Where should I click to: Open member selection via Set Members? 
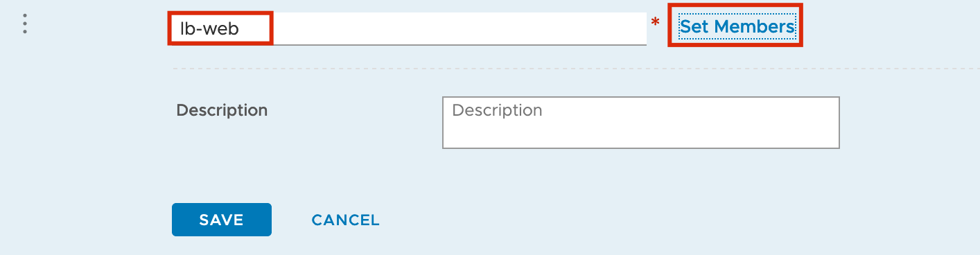[x=737, y=26]
